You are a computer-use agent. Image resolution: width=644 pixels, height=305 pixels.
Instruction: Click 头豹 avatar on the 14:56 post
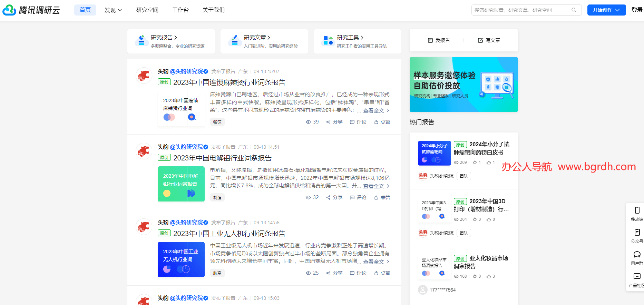[x=144, y=227]
